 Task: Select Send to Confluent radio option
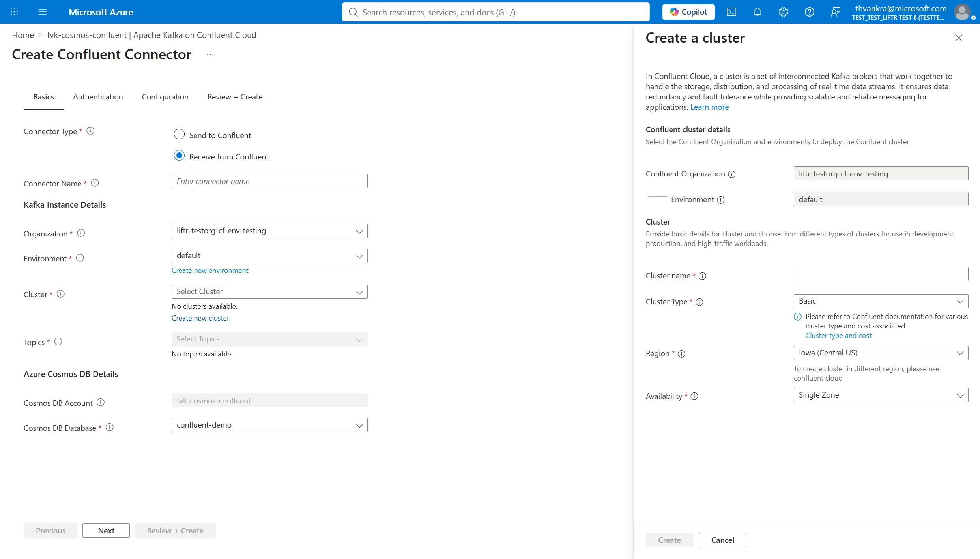179,134
